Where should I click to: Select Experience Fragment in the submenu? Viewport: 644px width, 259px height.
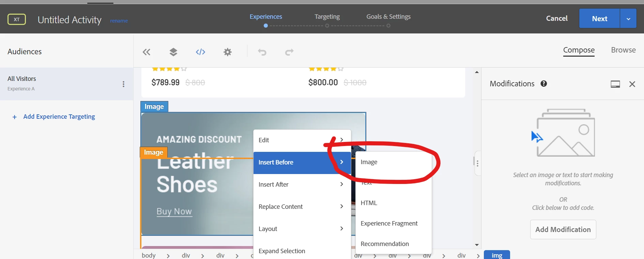point(389,224)
